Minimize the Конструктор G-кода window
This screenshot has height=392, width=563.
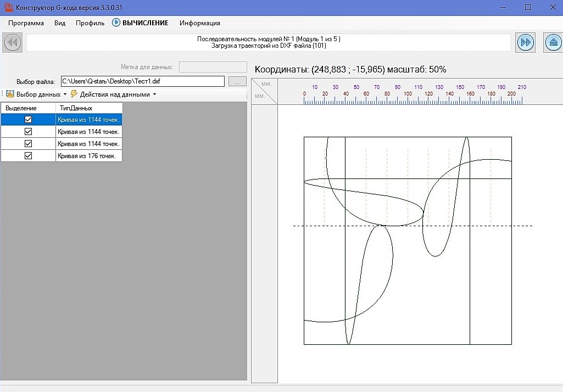pyautogui.click(x=503, y=7)
